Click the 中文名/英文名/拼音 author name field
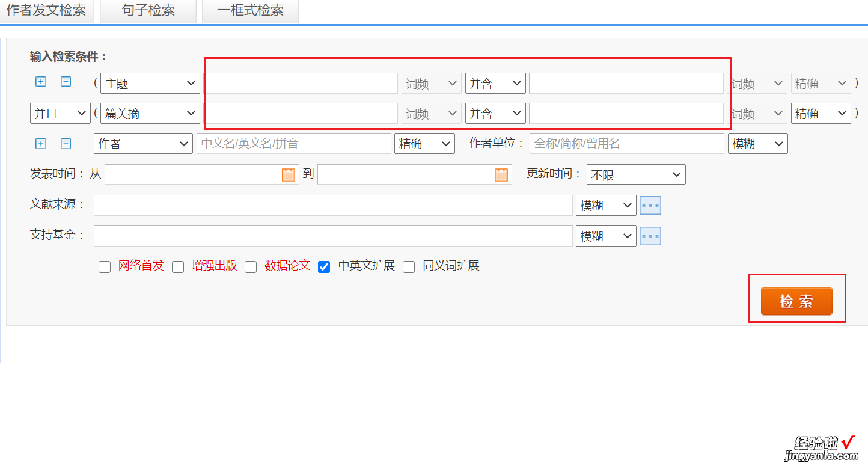 294,144
